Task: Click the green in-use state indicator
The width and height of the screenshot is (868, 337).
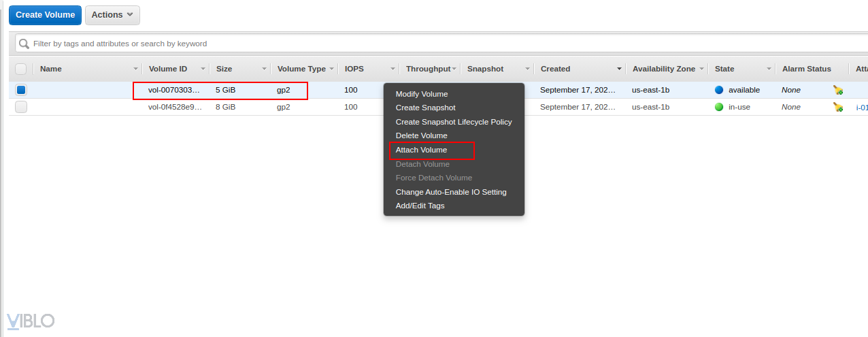Action: (x=719, y=107)
